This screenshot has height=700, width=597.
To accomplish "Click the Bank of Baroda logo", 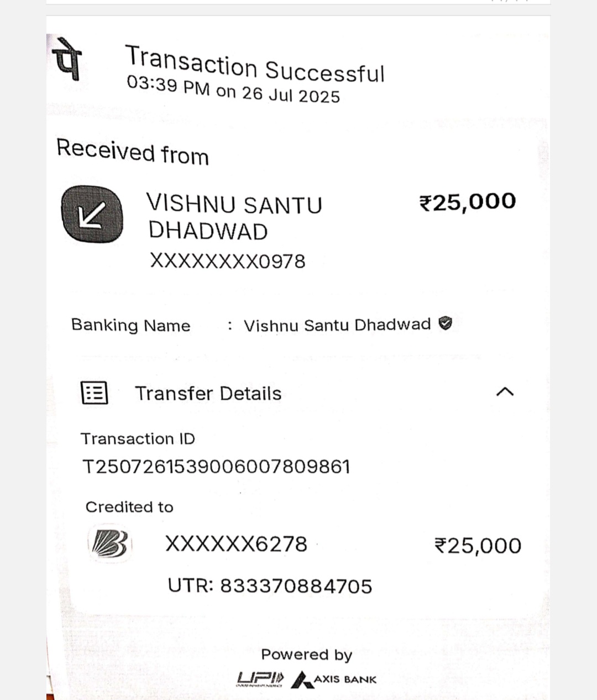I will pos(109,544).
